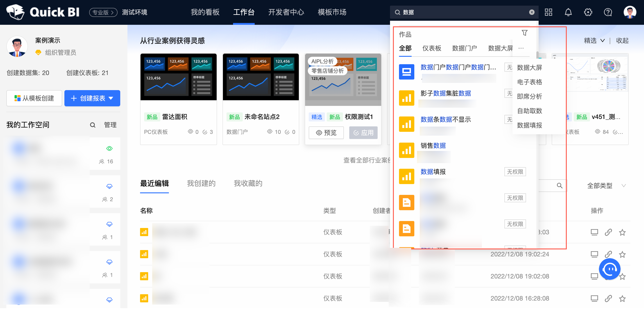The height and width of the screenshot is (310, 644).
Task: Open Quick BI settings gear
Action: click(588, 12)
